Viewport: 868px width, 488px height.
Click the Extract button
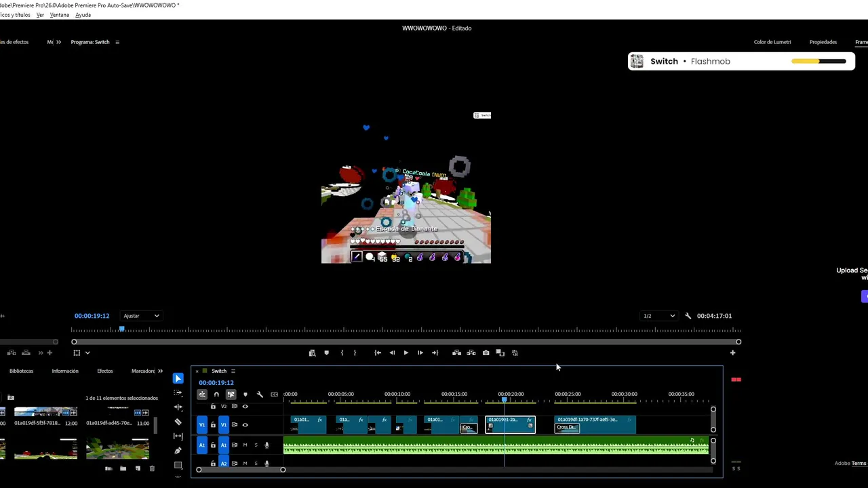471,353
